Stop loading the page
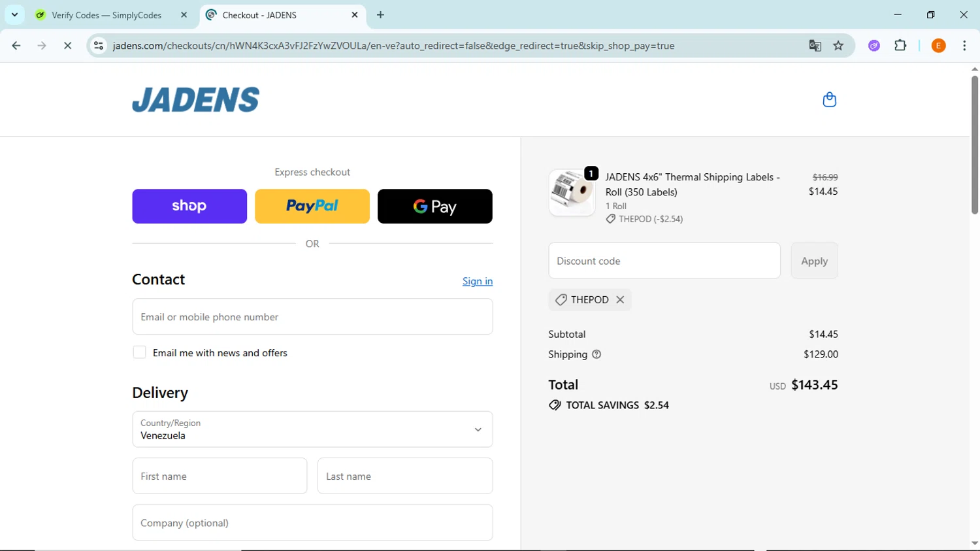Viewport: 980px width, 551px height. (x=67, y=46)
